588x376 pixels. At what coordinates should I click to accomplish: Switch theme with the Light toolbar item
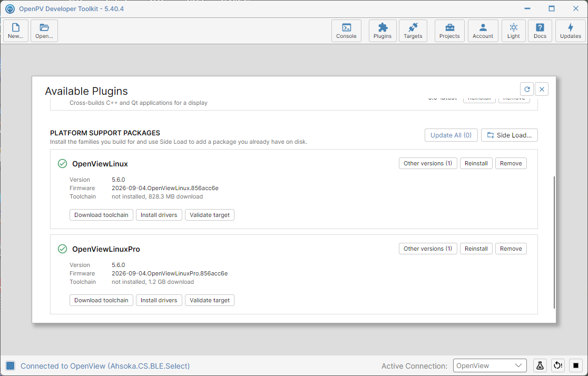pos(513,31)
